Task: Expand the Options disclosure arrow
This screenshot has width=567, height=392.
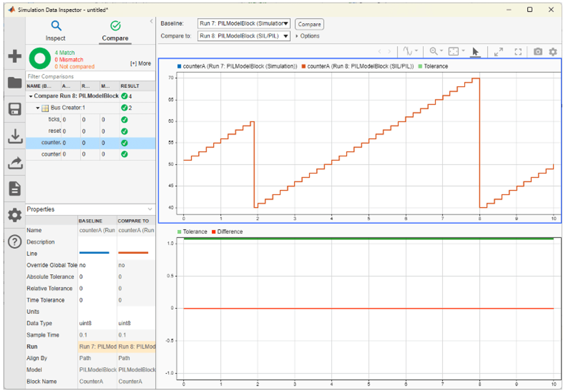Action: pyautogui.click(x=297, y=36)
